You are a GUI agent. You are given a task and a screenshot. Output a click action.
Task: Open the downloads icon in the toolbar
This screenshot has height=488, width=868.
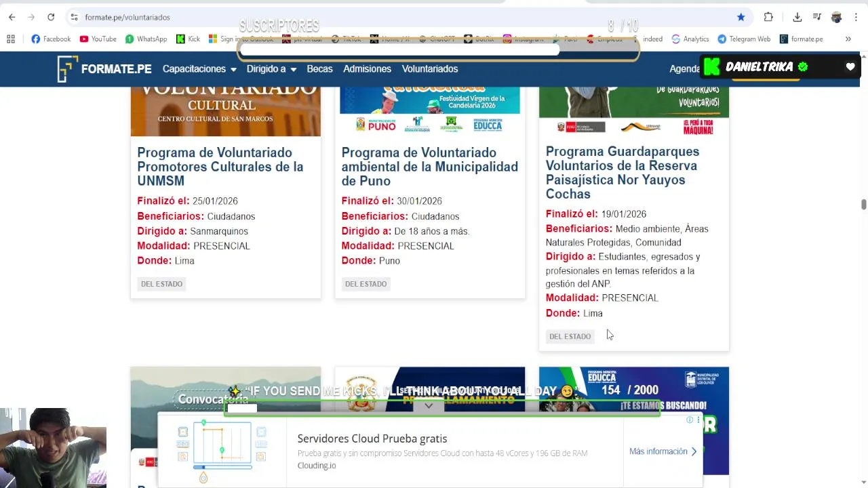(x=797, y=17)
